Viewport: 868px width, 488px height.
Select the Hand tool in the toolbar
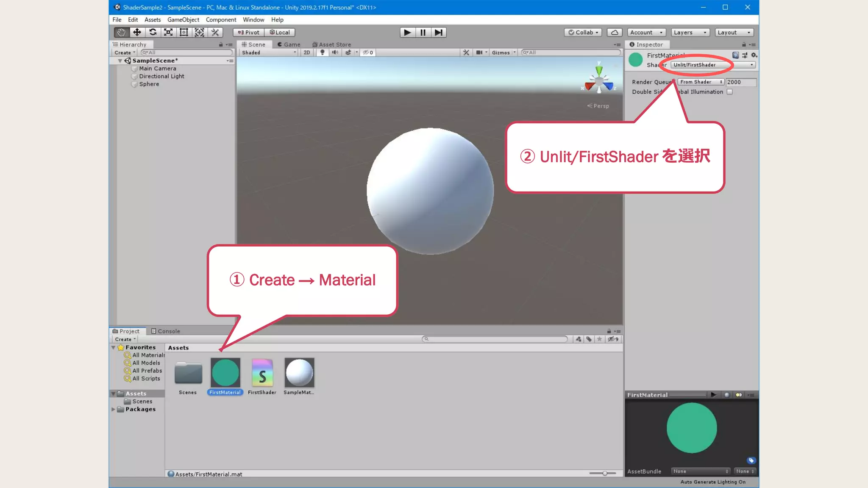(122, 32)
